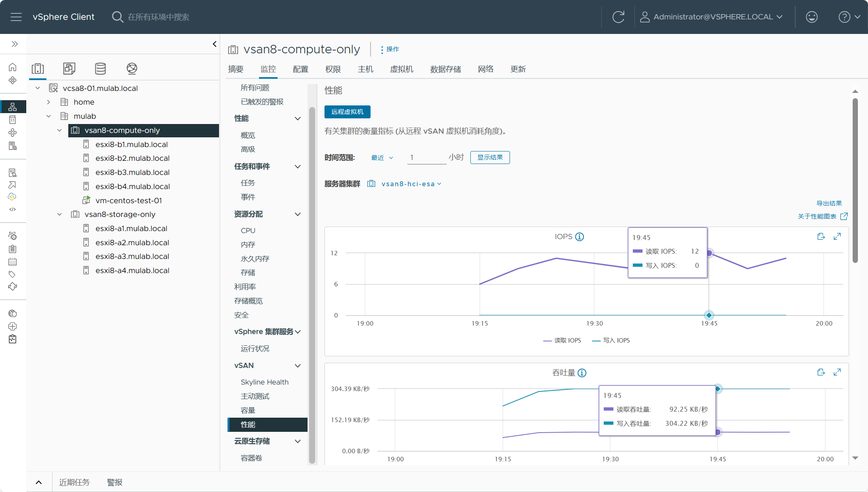Screen dimensions: 868x492
Task: Expand the throughput chart to fullscreen
Action: pyautogui.click(x=837, y=372)
